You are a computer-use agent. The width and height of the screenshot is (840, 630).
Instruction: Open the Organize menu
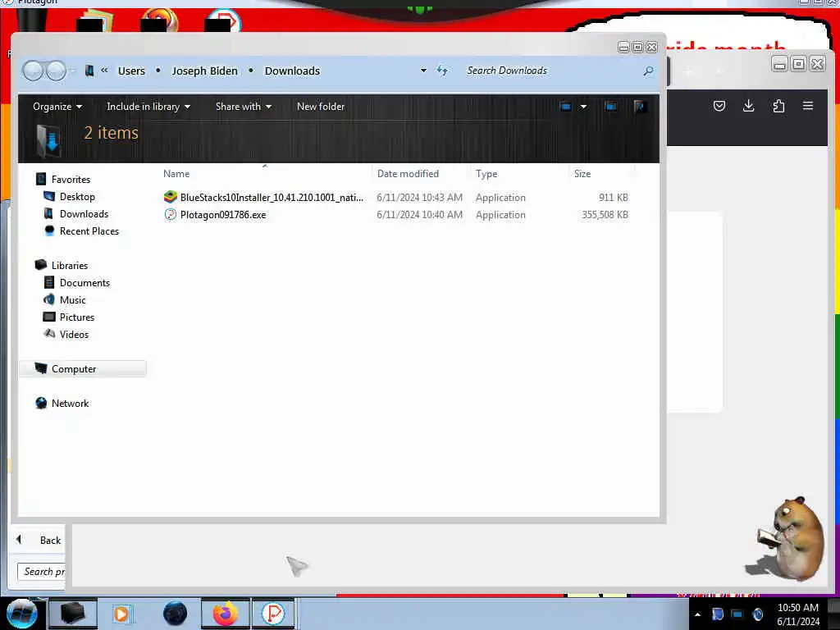pos(57,107)
